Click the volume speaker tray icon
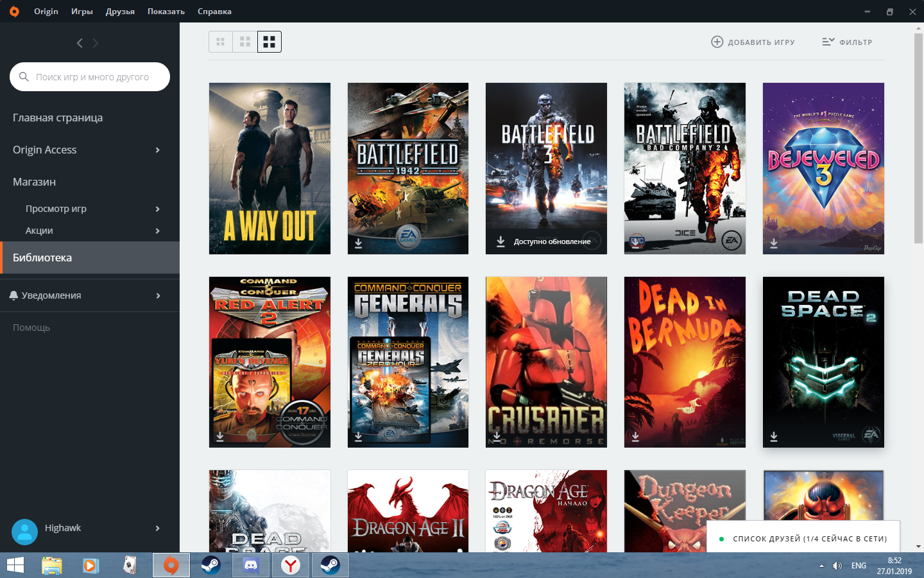 [x=837, y=566]
